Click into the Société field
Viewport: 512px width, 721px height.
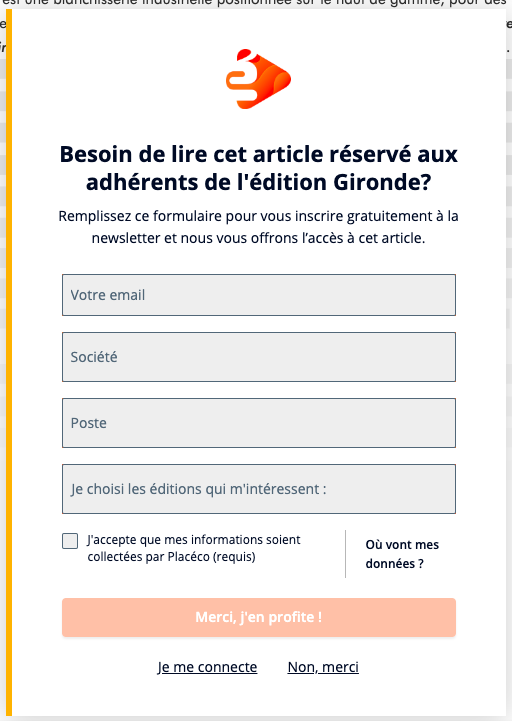point(259,357)
